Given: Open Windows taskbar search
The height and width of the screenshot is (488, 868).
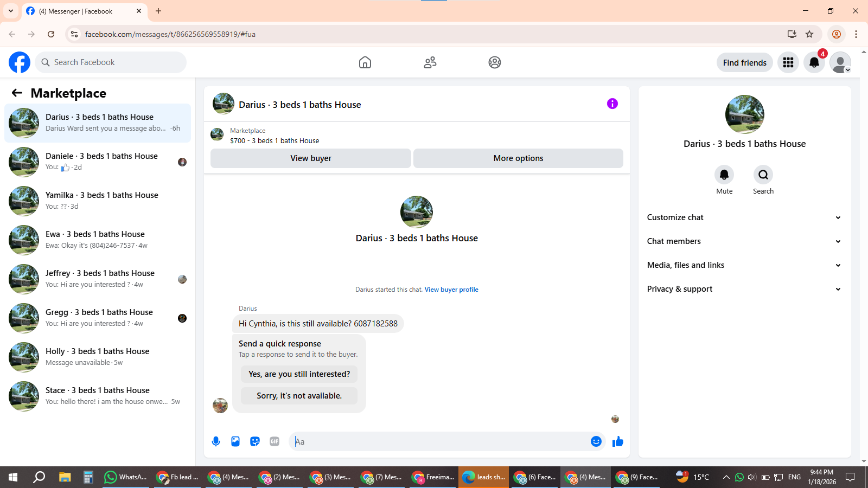Looking at the screenshot, I should pos(39,477).
